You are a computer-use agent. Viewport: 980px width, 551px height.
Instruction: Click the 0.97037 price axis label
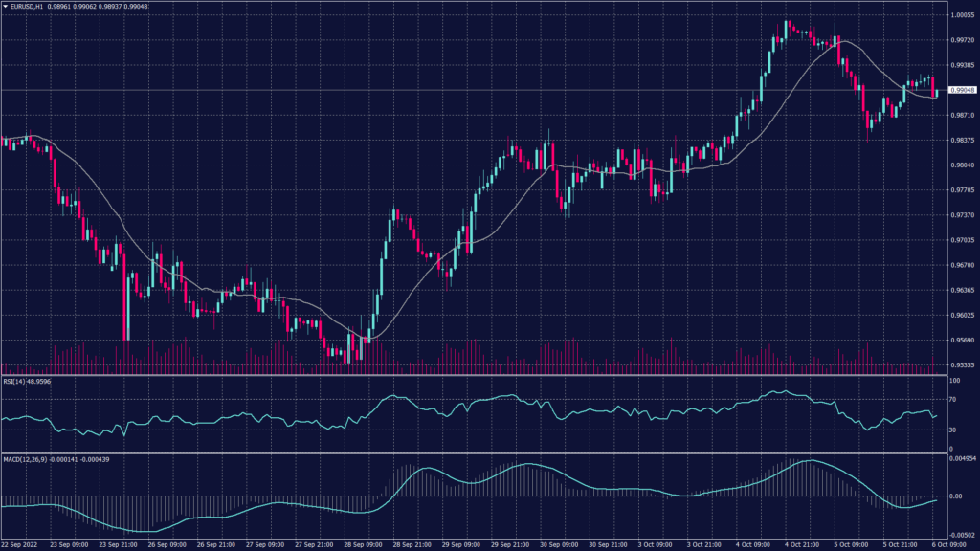pos(961,240)
